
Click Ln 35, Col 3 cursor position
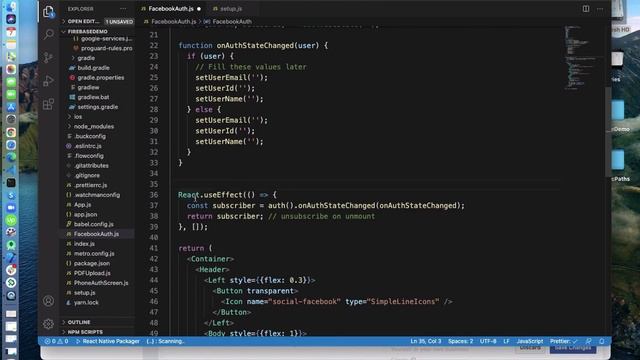pyautogui.click(x=426, y=341)
